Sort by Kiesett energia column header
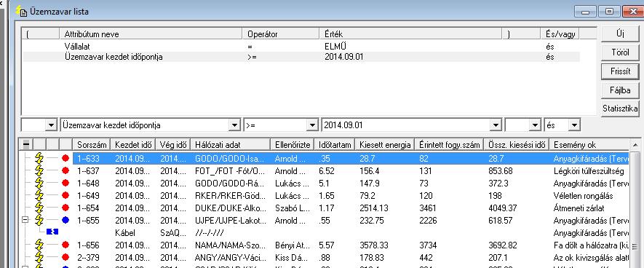The image size is (644, 268). (385, 145)
